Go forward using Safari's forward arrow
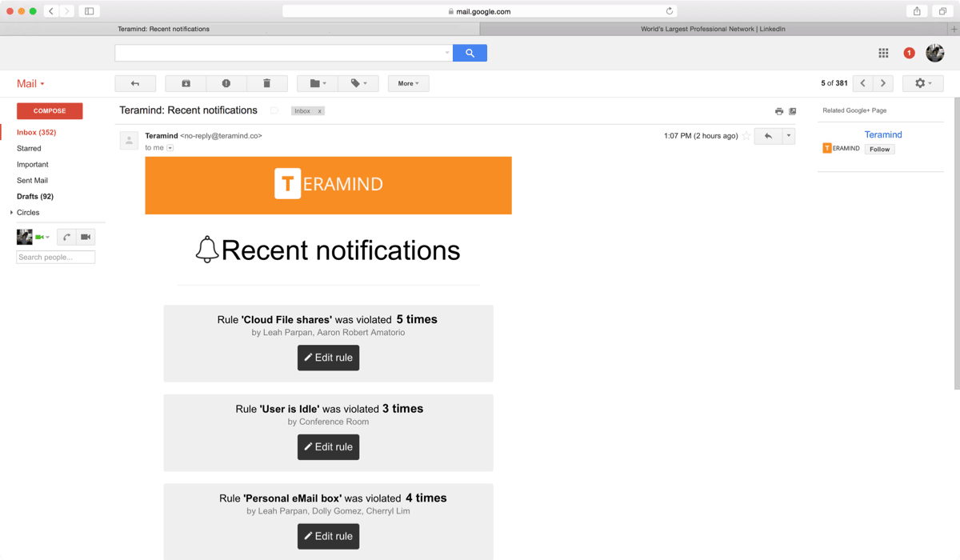Image resolution: width=960 pixels, height=560 pixels. [66, 11]
